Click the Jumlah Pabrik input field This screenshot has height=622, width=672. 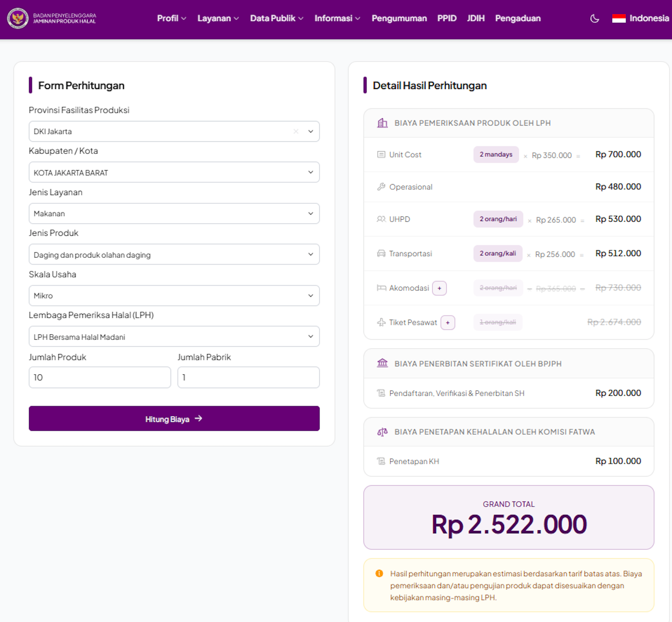click(248, 378)
